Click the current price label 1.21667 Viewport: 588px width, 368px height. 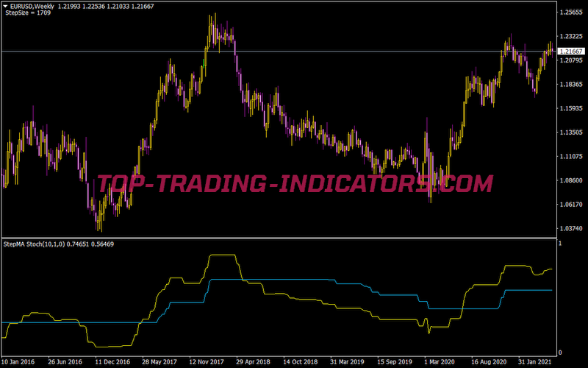(571, 51)
